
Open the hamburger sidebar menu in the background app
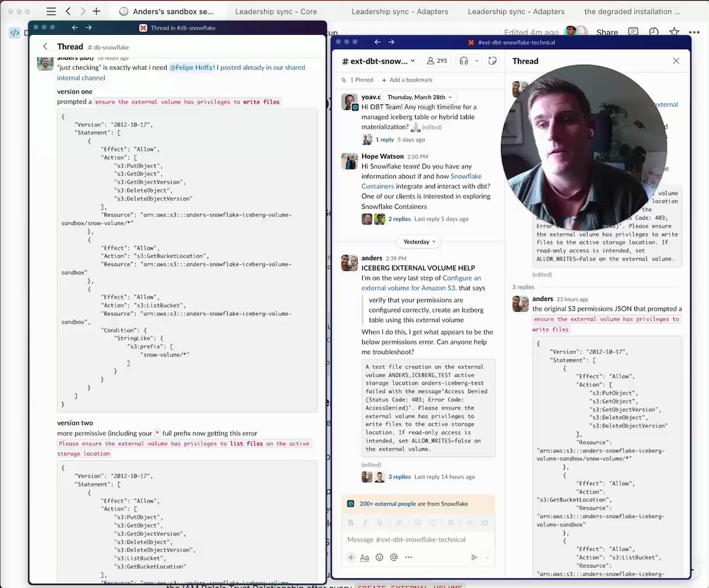pyautogui.click(x=51, y=11)
